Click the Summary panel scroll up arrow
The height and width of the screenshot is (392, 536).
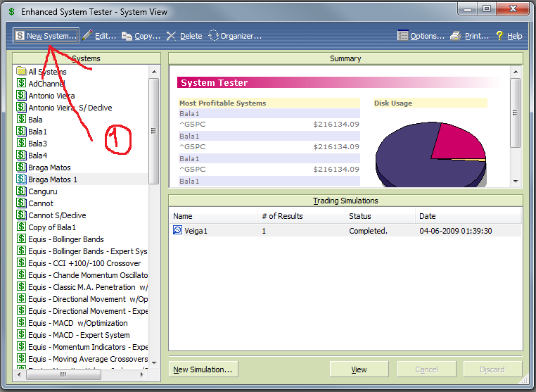pos(516,72)
